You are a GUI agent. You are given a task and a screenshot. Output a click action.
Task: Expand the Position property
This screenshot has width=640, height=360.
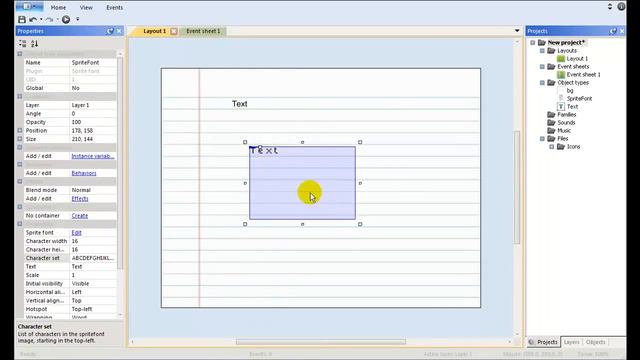coord(20,131)
